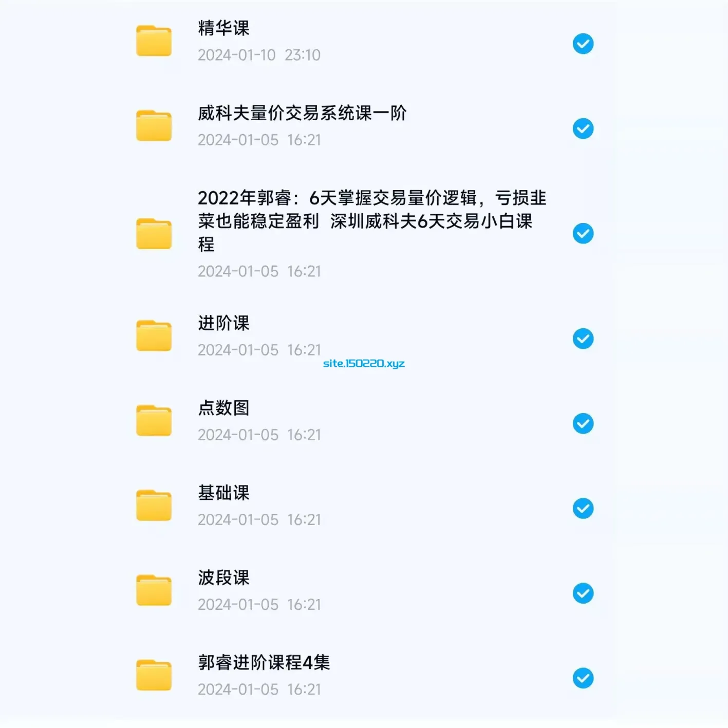Open the 波段课 folder icon
This screenshot has height=728, width=728.
click(x=154, y=590)
